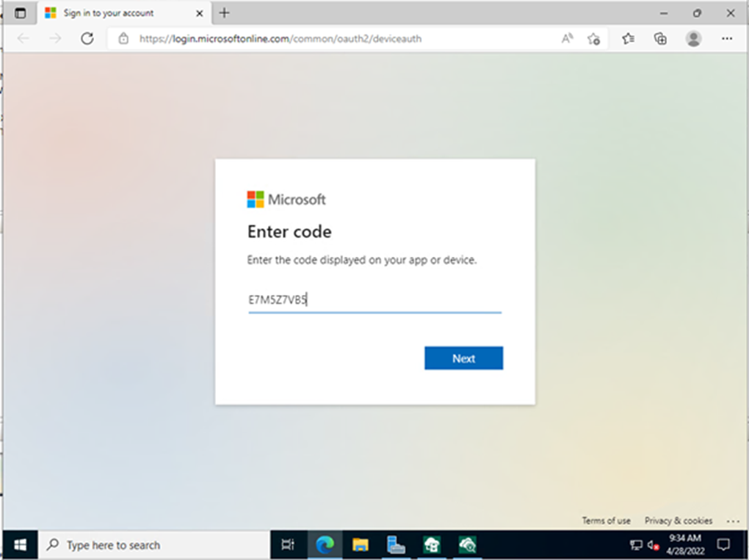Go back to previous page
This screenshot has width=749, height=560.
(x=23, y=39)
